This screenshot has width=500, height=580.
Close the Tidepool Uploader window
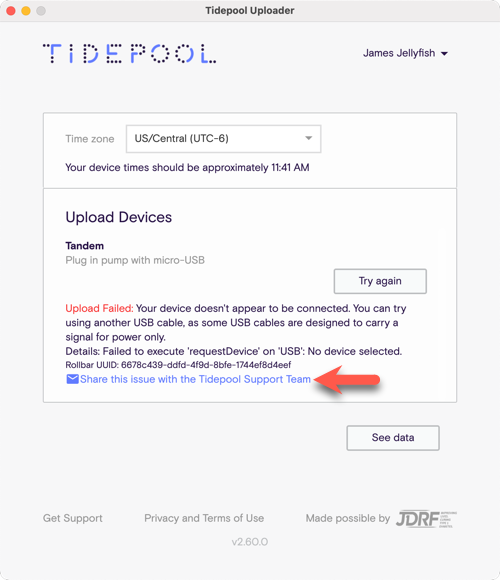click(x=11, y=11)
